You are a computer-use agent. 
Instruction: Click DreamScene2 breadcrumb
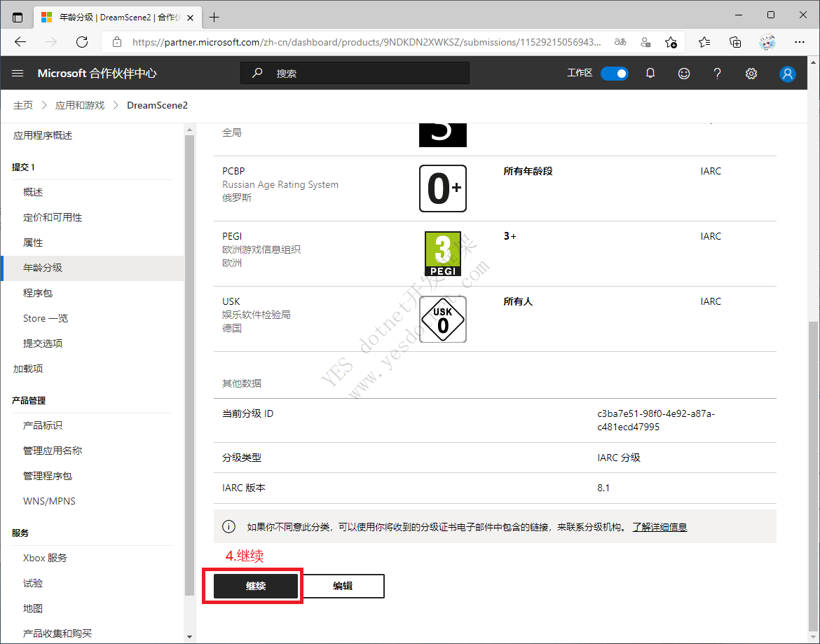click(157, 105)
